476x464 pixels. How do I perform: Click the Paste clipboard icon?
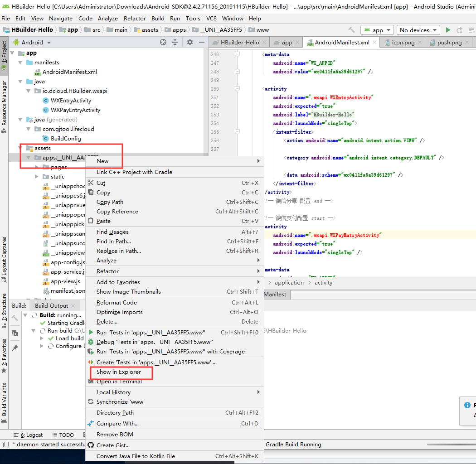(91, 221)
